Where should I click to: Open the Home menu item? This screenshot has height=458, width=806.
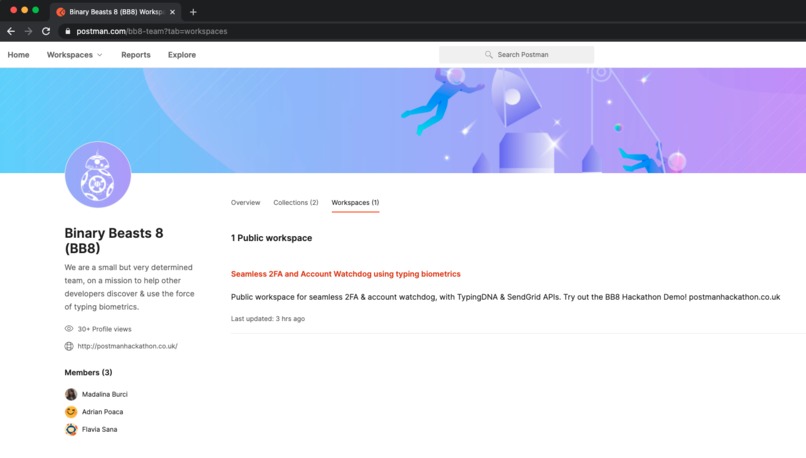(x=19, y=54)
